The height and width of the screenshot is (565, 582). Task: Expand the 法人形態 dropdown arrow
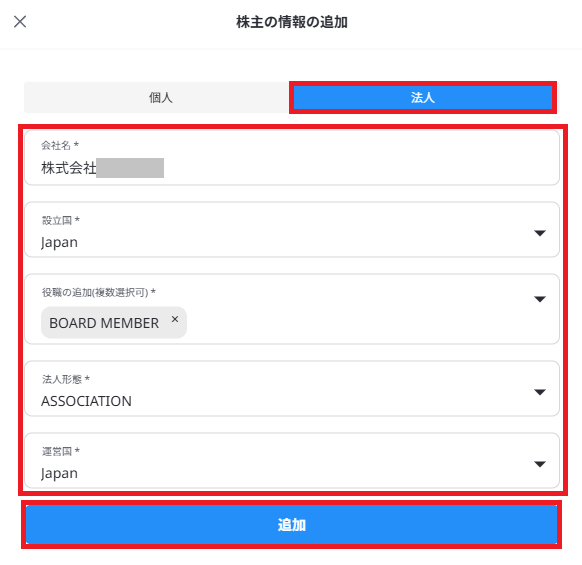pyautogui.click(x=540, y=392)
